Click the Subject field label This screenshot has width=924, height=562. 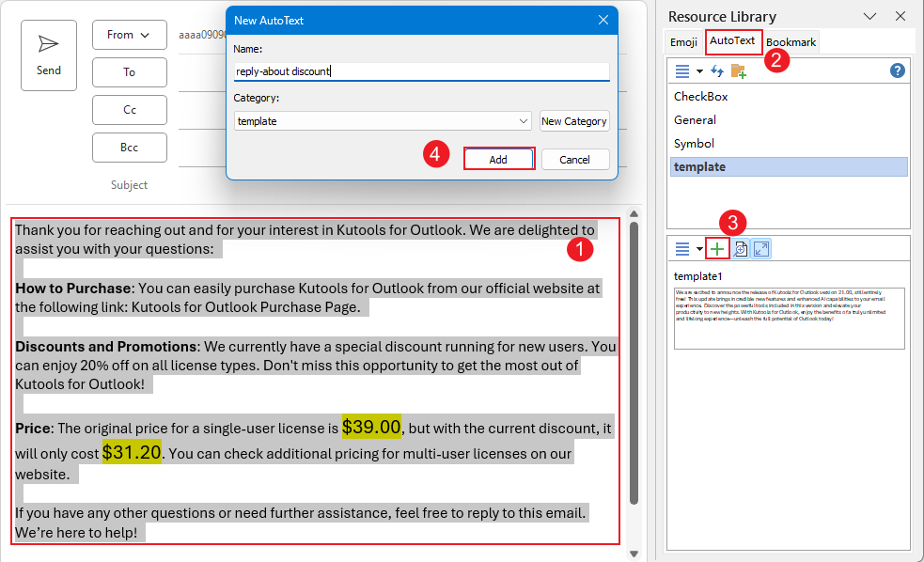[129, 185]
